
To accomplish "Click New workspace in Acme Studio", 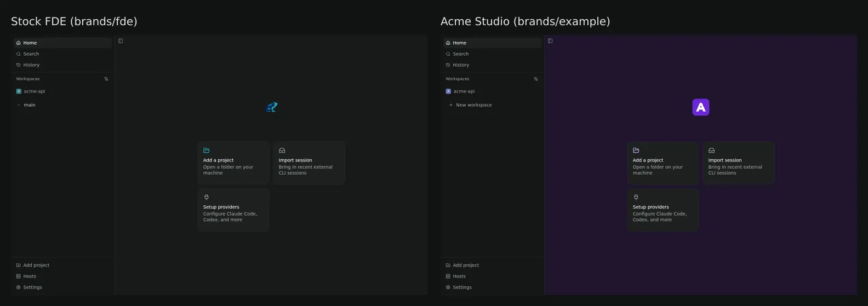I will (492, 105).
